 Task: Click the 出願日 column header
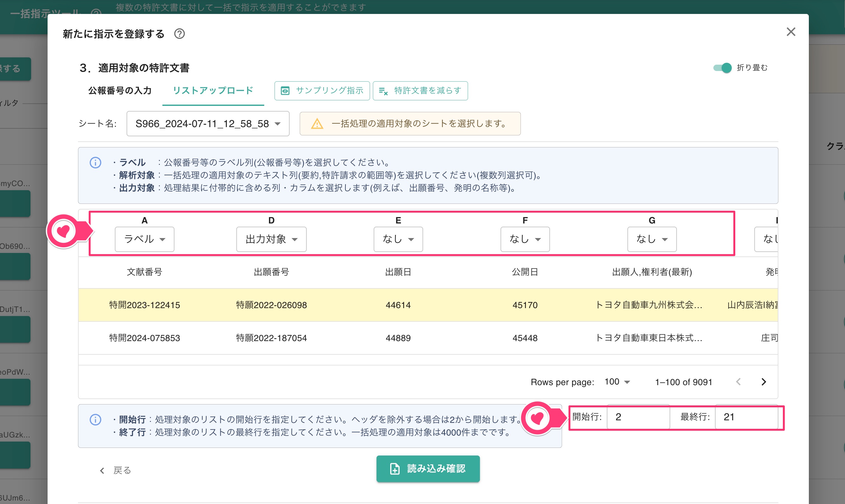pos(398,272)
